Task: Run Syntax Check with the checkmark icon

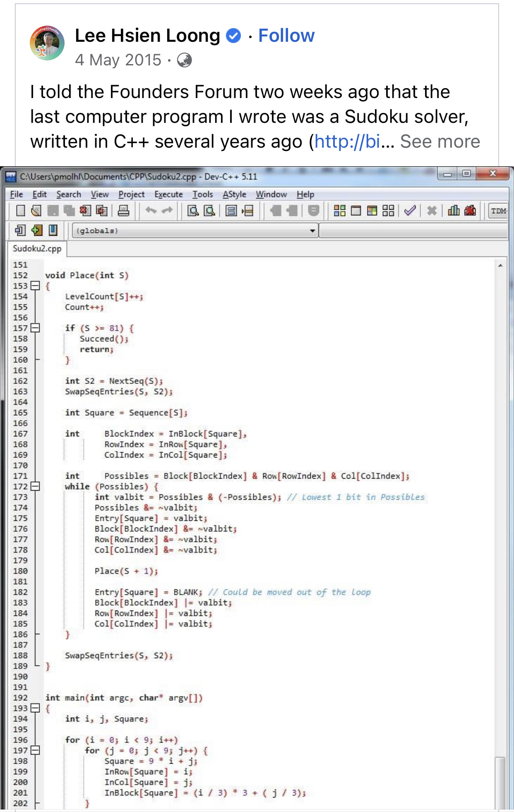Action: [x=410, y=211]
